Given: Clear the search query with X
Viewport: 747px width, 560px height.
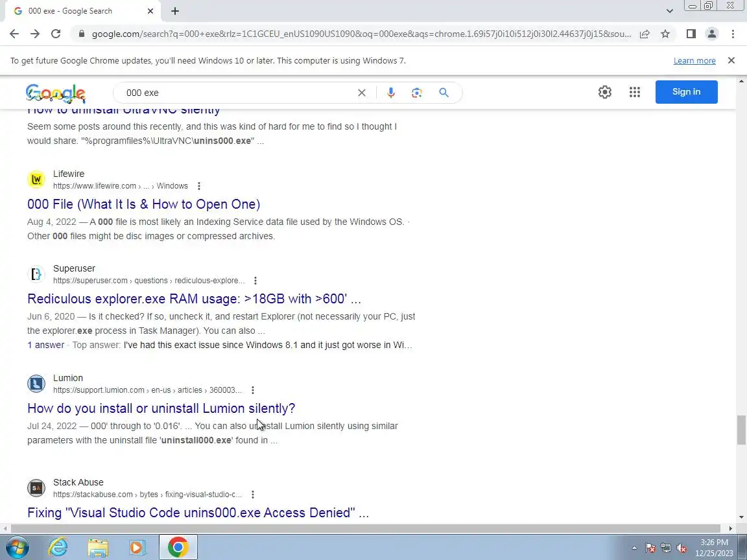Looking at the screenshot, I should point(362,93).
